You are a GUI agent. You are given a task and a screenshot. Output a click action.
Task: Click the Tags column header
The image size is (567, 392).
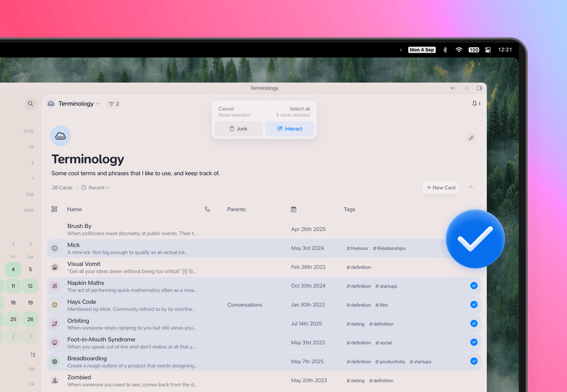(349, 209)
